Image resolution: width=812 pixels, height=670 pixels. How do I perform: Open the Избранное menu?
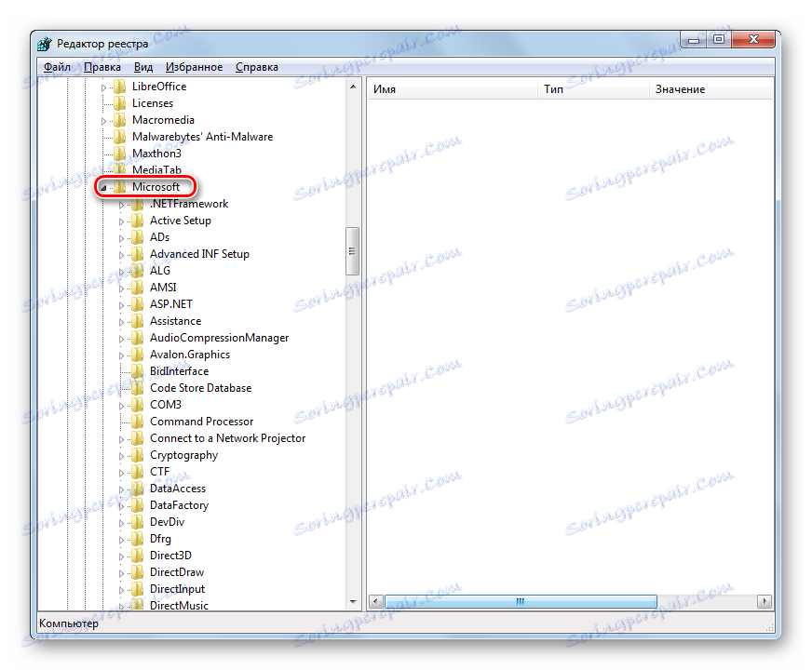[x=194, y=67]
